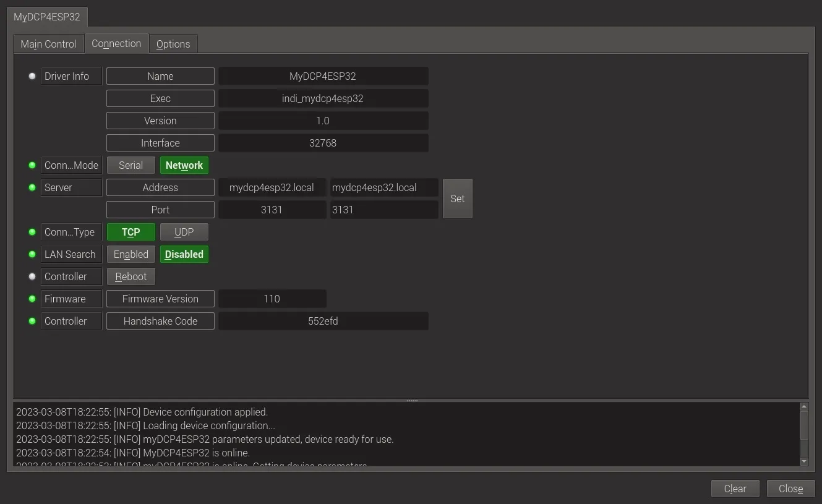The height and width of the screenshot is (504, 822).
Task: Choose UDP connection type
Action: click(x=184, y=232)
